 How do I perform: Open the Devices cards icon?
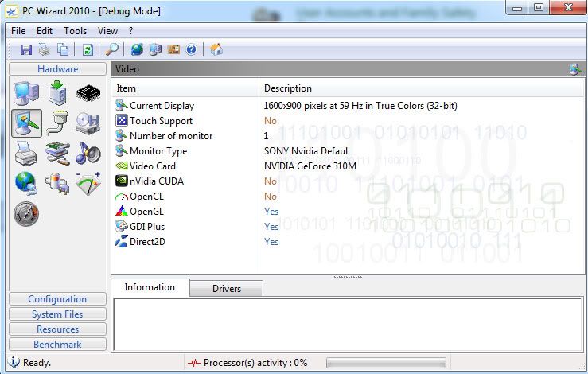tap(57, 154)
